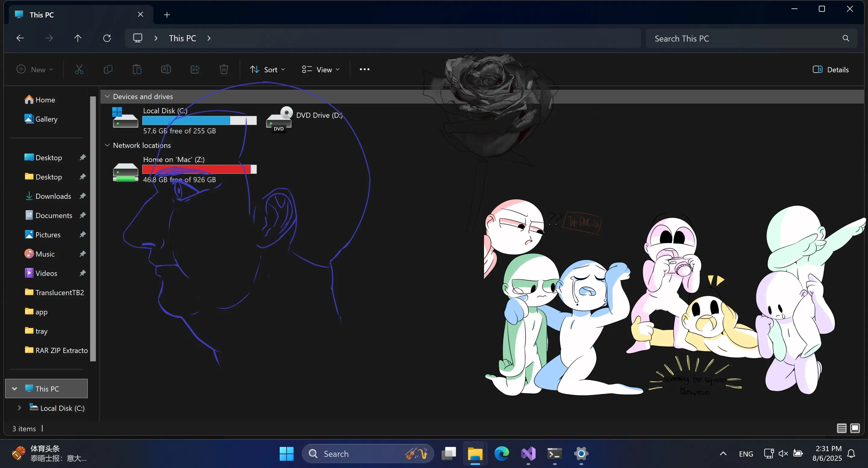The width and height of the screenshot is (868, 468).
Task: Close the This PC tab
Action: pos(140,14)
